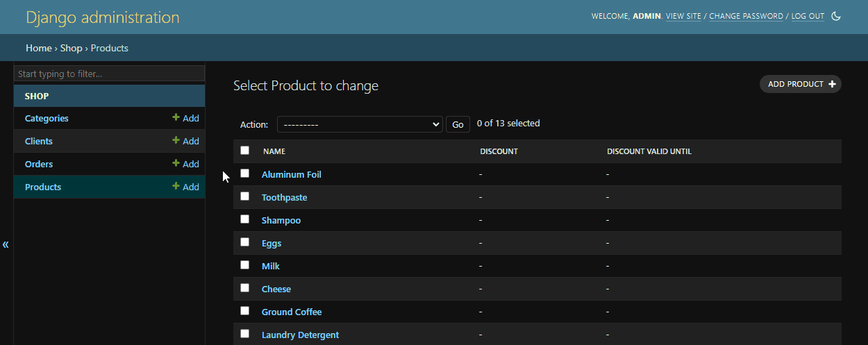Screen dimensions: 868x345
Task: Tick the Laundry Detergent row checkbox
Action: 244,334
